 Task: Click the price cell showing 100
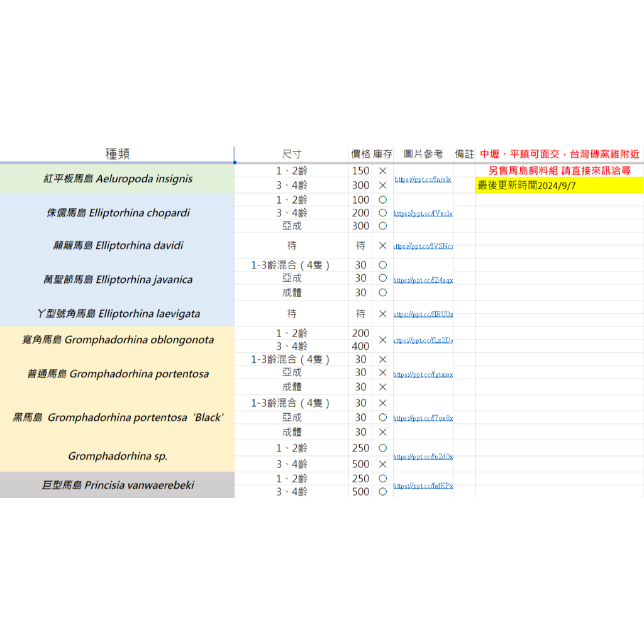click(x=360, y=200)
